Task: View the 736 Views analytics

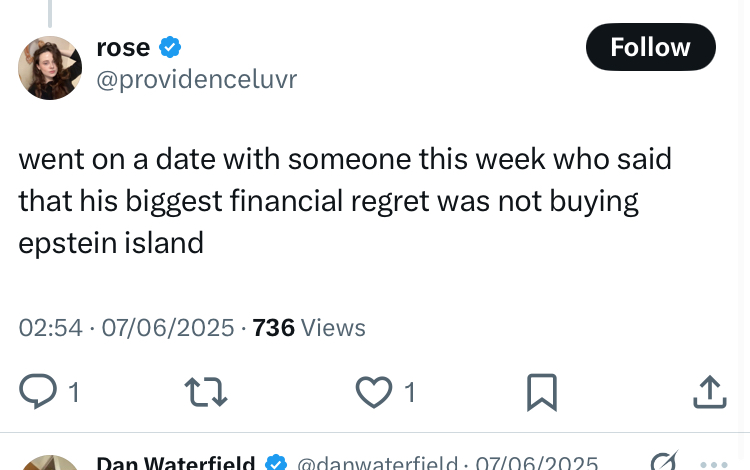Action: pos(309,328)
